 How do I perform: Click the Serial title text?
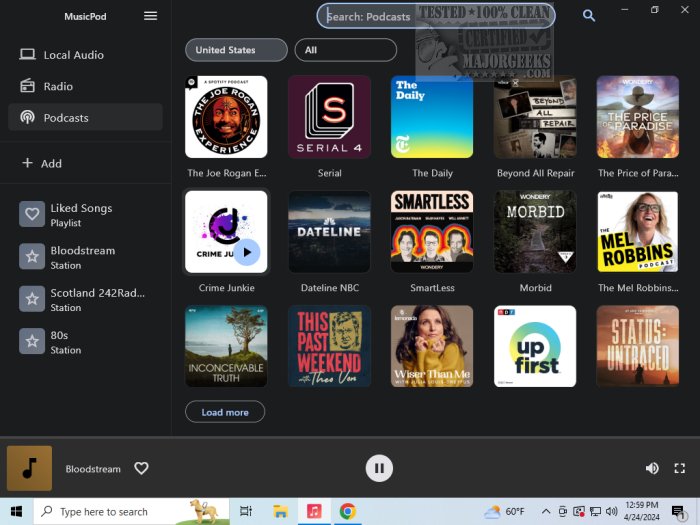pos(329,173)
